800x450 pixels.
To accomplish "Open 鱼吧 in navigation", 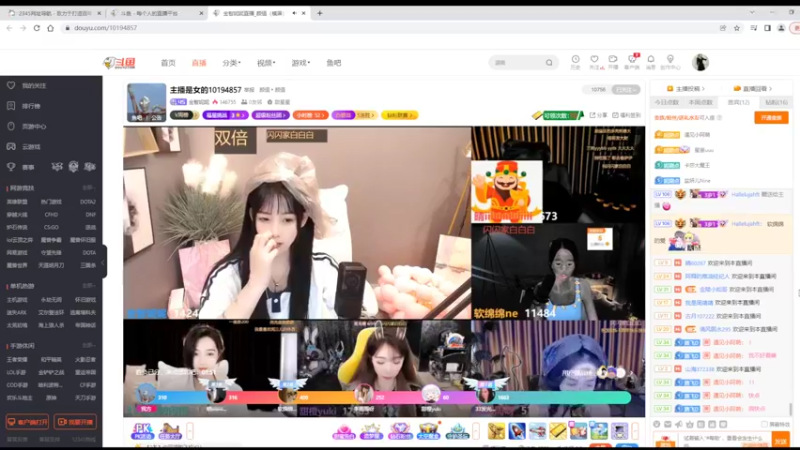I will tap(334, 63).
